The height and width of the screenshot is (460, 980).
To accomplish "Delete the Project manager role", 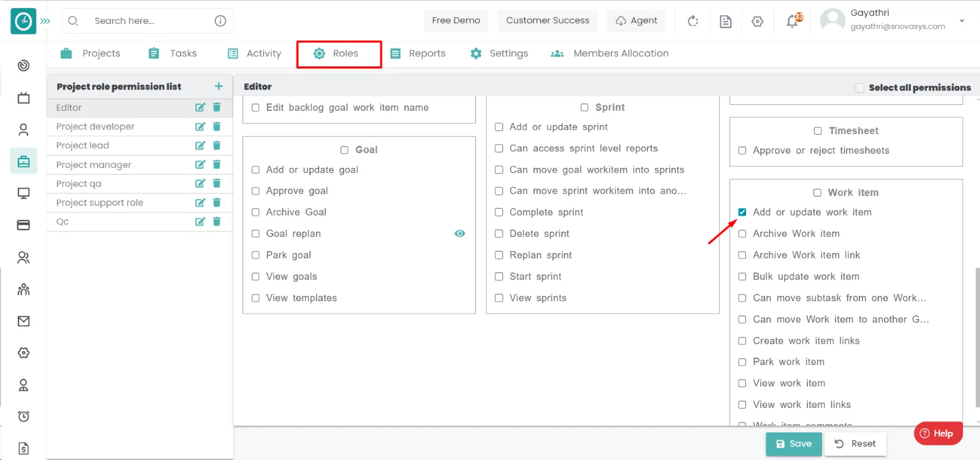I will (x=217, y=164).
